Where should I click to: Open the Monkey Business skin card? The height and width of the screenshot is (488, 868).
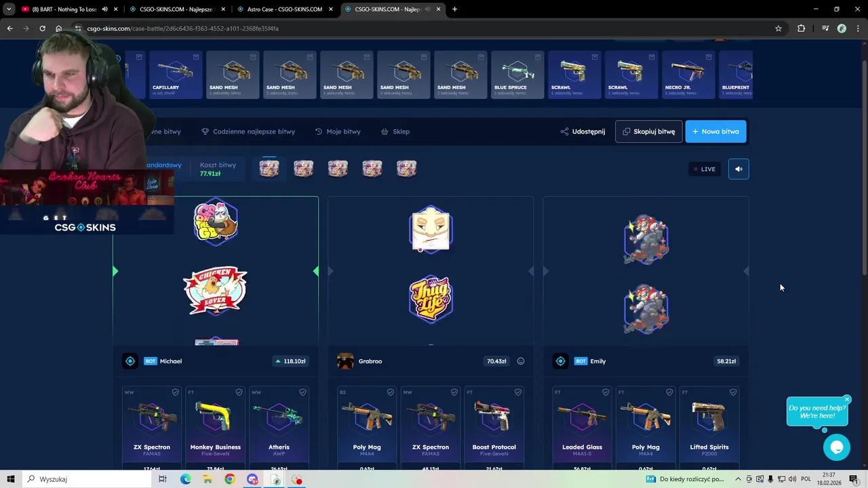pos(216,428)
